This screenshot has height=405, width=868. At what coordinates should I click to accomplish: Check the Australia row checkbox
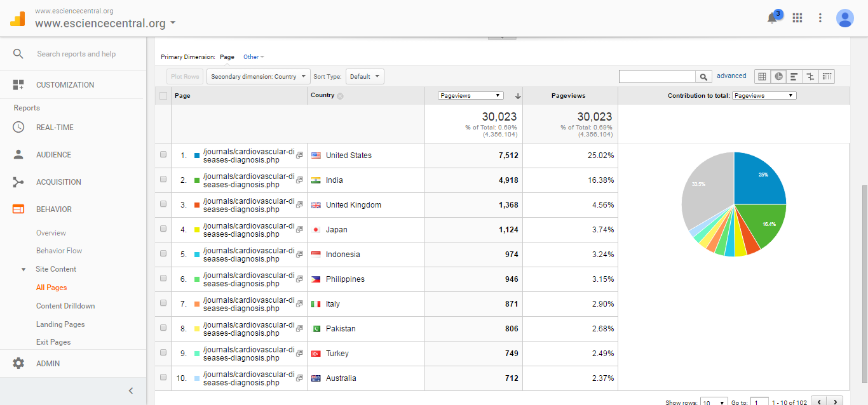click(163, 378)
